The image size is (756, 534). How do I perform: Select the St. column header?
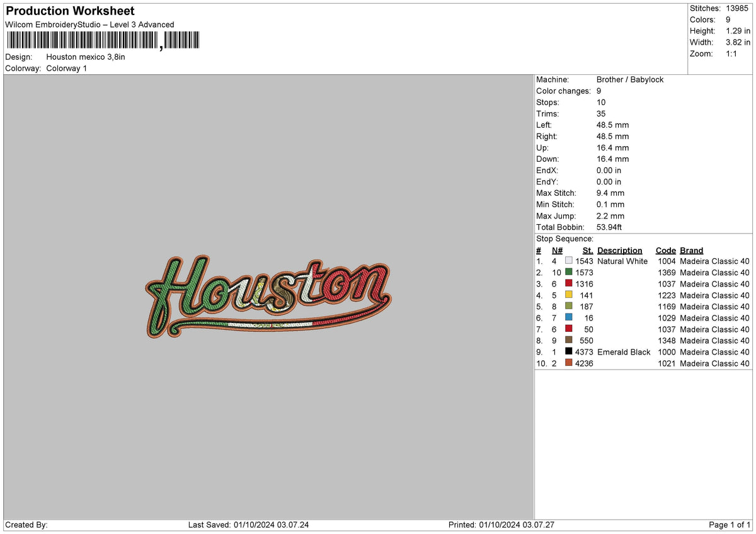point(588,250)
